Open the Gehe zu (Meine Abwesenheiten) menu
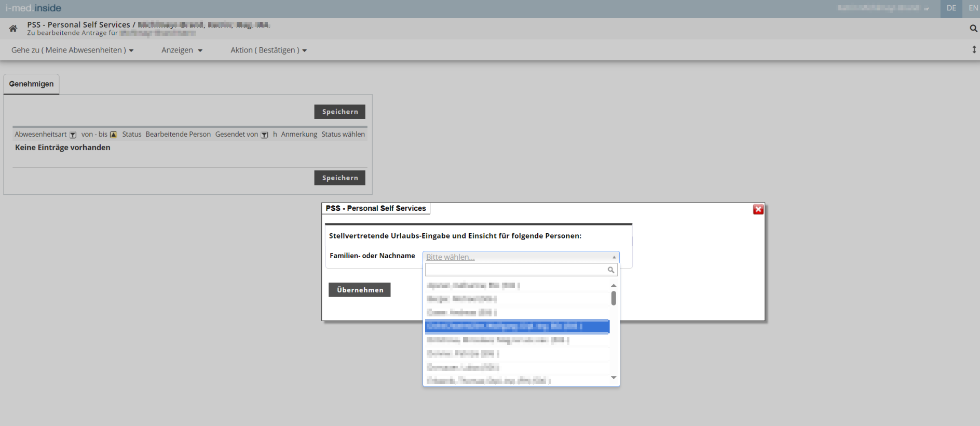 click(x=72, y=50)
